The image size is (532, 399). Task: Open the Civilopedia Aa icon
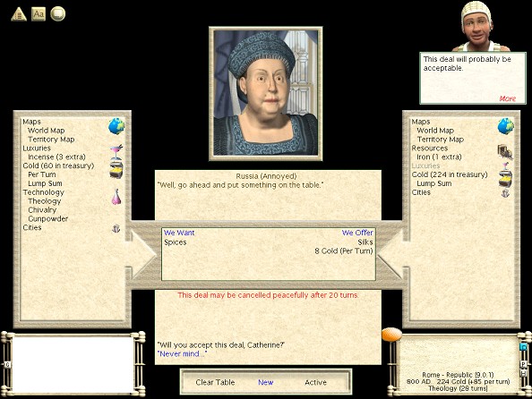[39, 14]
